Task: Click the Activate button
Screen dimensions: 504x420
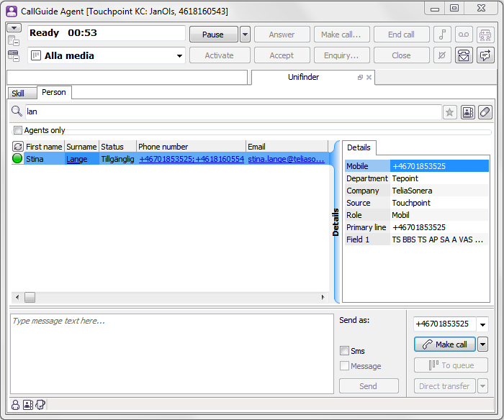Action: coord(220,55)
